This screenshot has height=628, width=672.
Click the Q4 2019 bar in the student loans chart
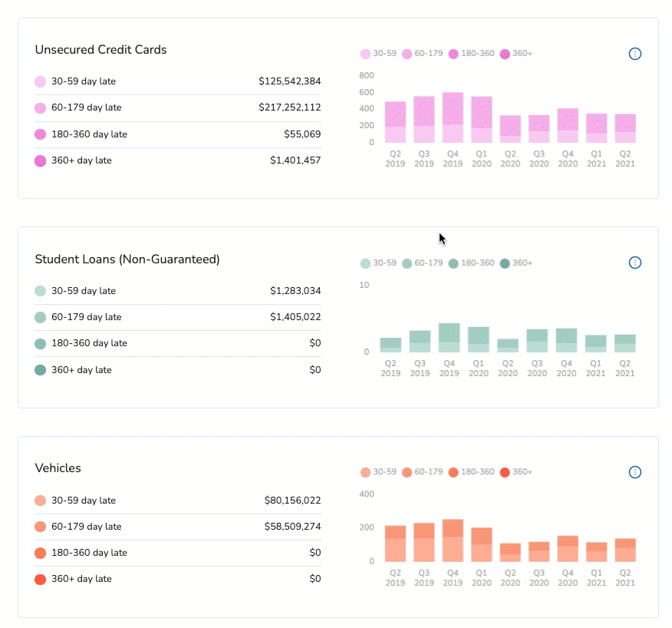(449, 338)
